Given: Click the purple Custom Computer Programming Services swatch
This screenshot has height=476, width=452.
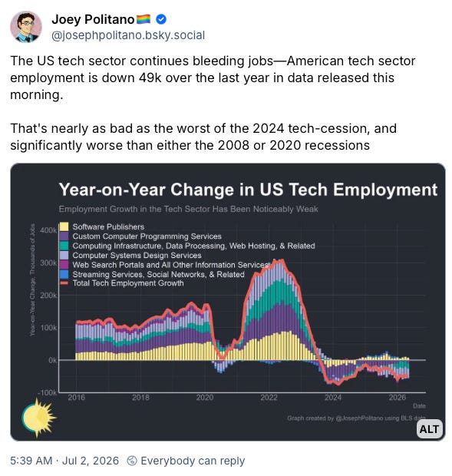Looking at the screenshot, I should [64, 236].
